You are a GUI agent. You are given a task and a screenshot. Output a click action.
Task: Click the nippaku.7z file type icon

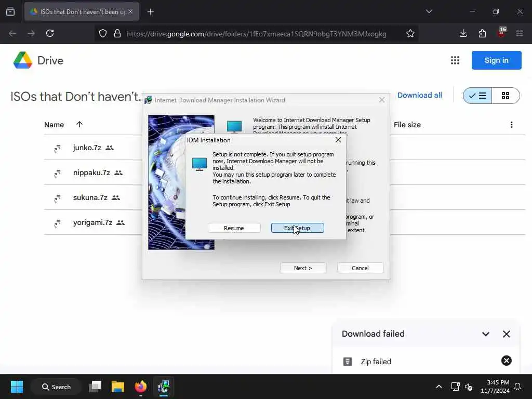click(x=57, y=173)
